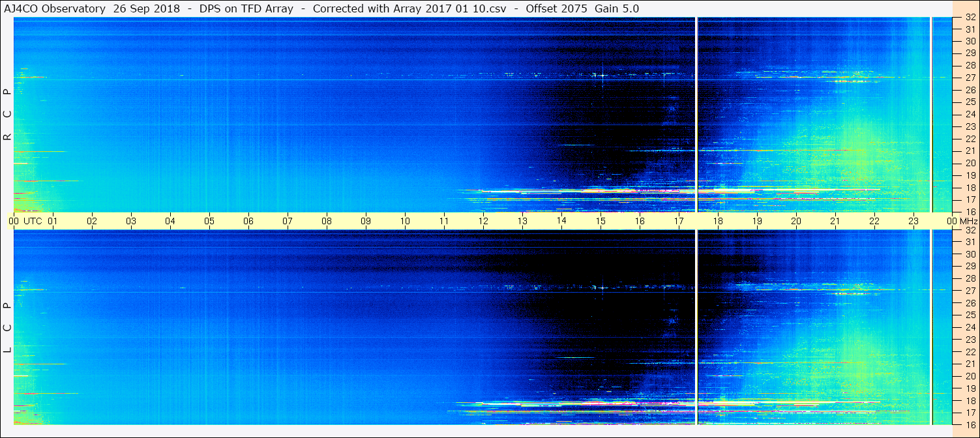The height and width of the screenshot is (438, 980).
Task: Select hour 17 on the UTC time axis
Action: tap(679, 221)
